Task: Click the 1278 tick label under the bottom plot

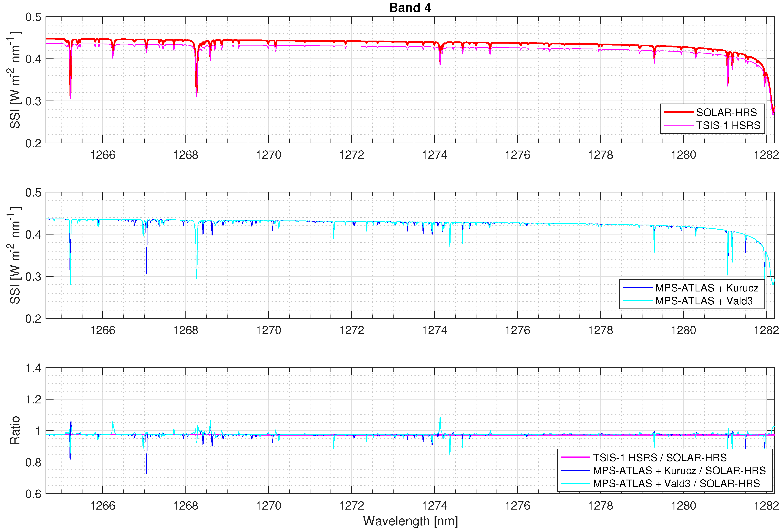Action: click(x=600, y=506)
